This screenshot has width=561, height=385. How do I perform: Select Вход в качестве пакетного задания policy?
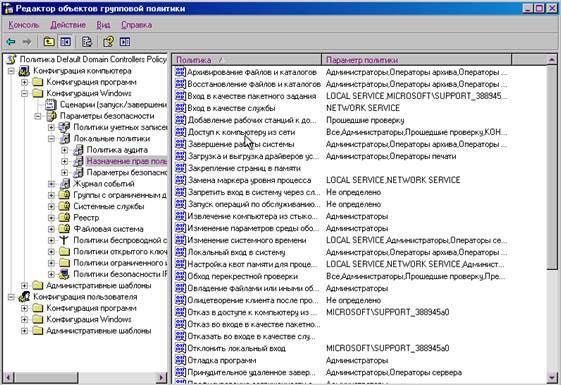click(x=252, y=96)
